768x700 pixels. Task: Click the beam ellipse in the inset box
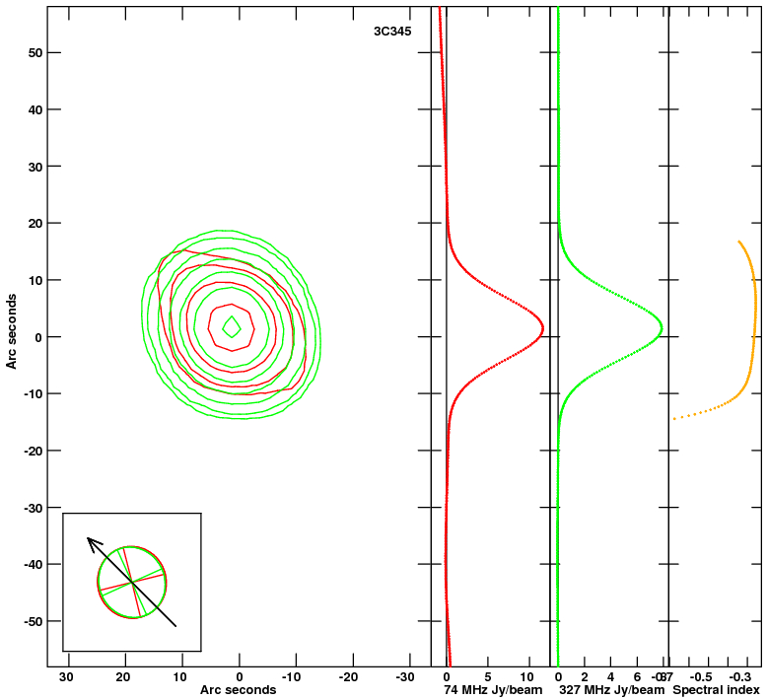pos(132,582)
